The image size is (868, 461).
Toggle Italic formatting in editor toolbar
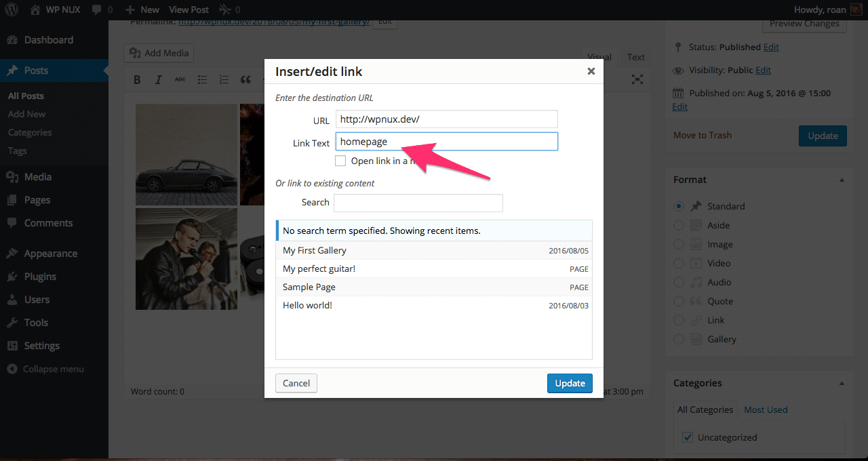tap(159, 80)
